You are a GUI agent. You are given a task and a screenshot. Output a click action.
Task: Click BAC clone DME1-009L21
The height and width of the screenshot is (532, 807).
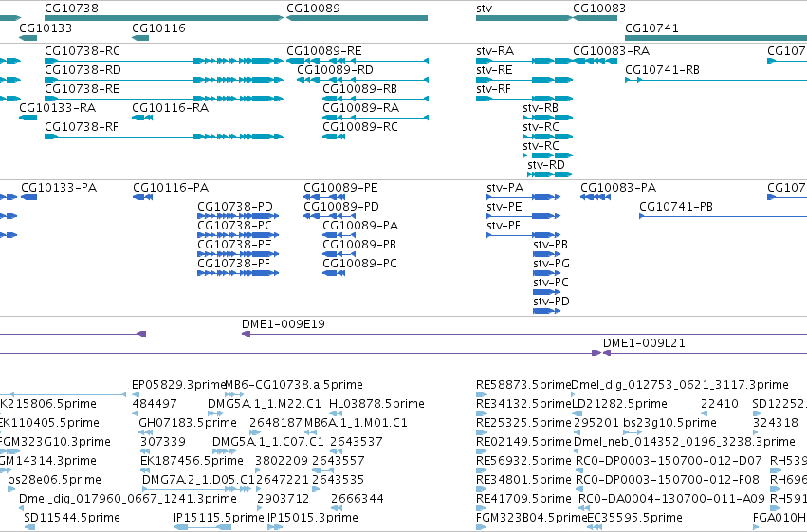[644, 343]
